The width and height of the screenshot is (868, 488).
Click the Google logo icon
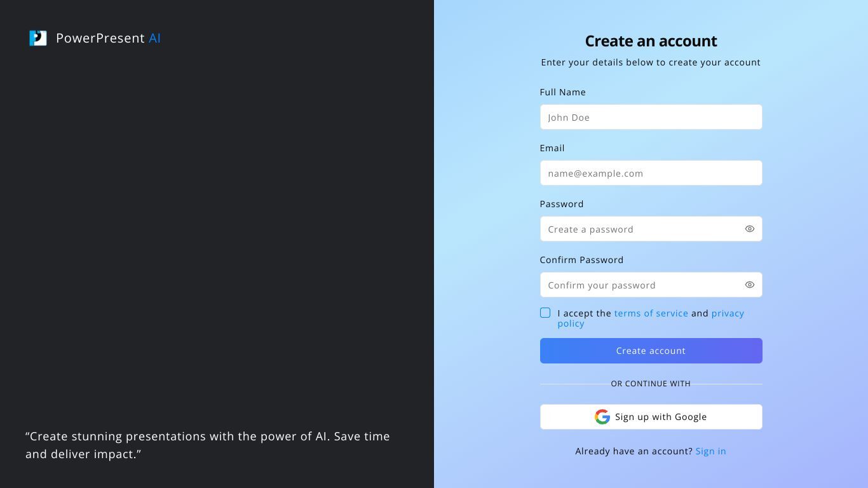(602, 417)
